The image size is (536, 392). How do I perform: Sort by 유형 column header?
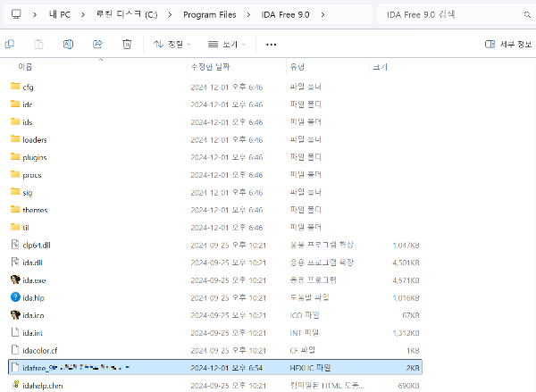pos(297,67)
